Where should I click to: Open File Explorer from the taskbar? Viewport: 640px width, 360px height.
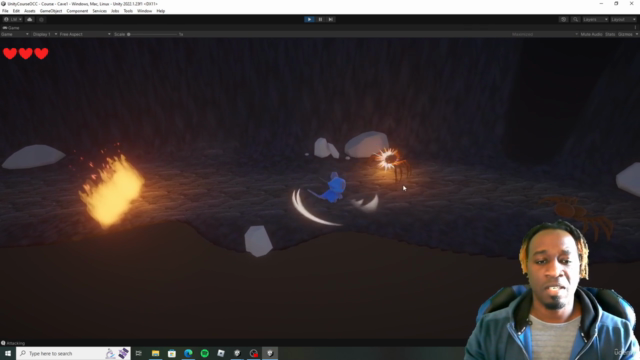(x=156, y=353)
